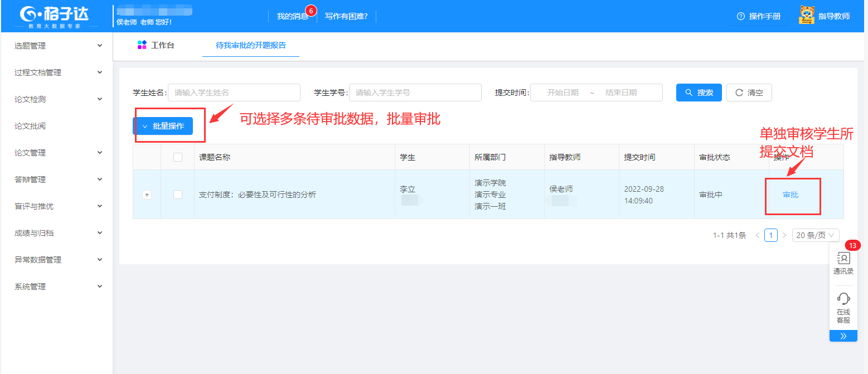Open the 操作手册 help icon
The image size is (868, 374).
tap(741, 16)
